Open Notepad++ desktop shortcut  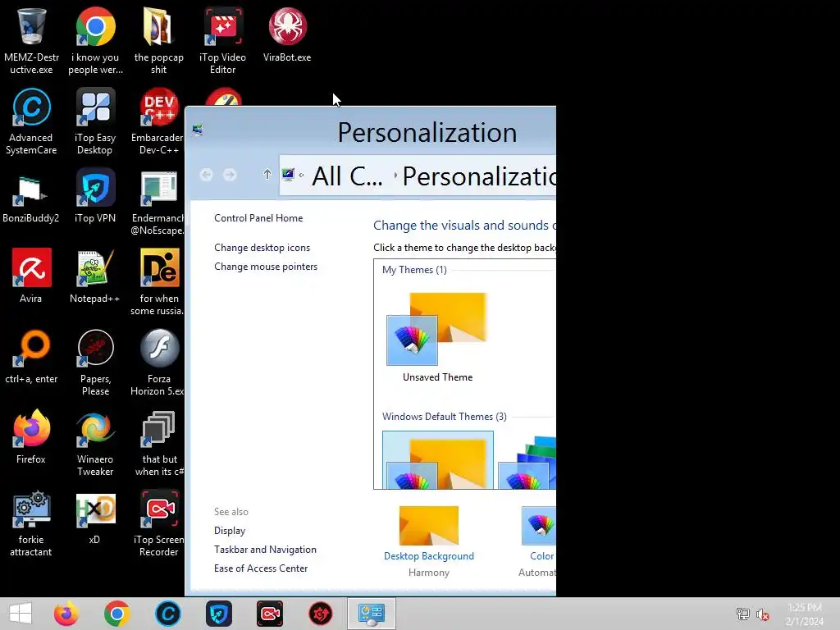pyautogui.click(x=95, y=276)
